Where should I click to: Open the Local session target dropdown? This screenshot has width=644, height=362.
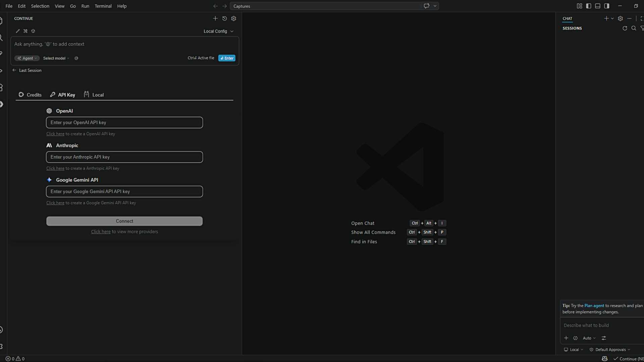[x=574, y=350]
